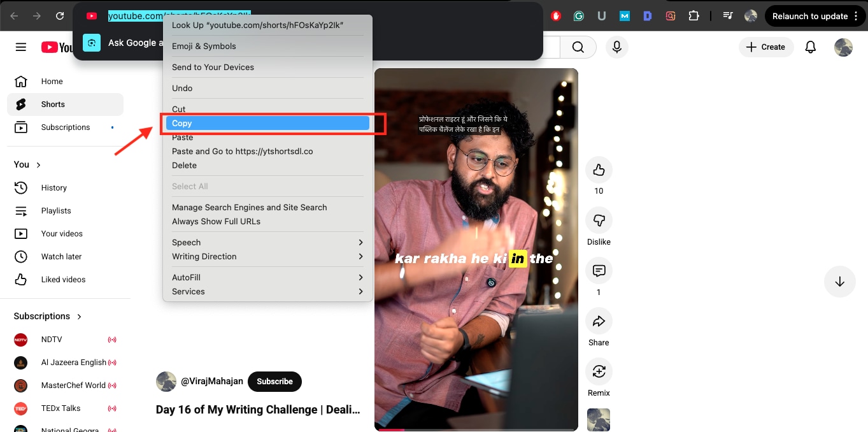Select the Subscriptions icon in the sidebar
The width and height of the screenshot is (868, 432).
tap(19, 127)
